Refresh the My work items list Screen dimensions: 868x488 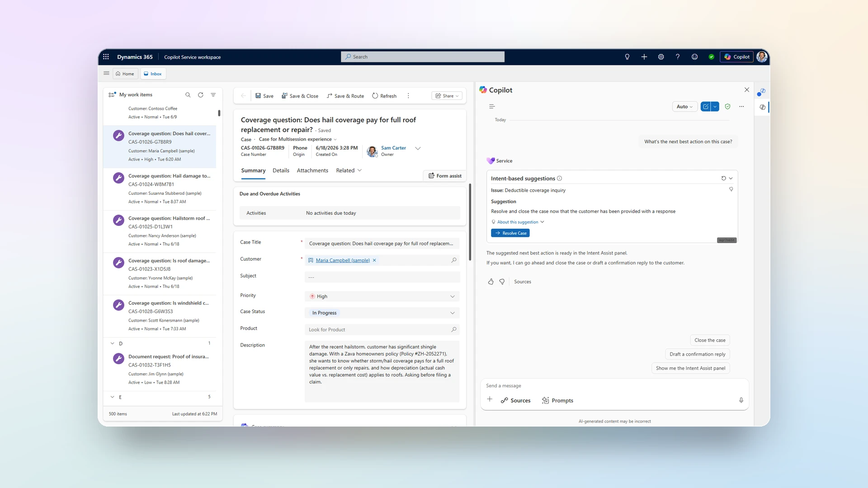pos(201,95)
